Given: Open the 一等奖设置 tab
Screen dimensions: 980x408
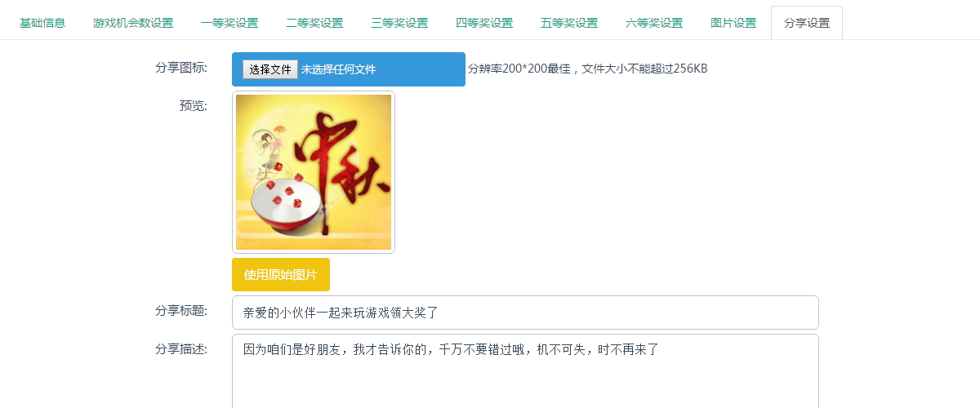Looking at the screenshot, I should (229, 23).
